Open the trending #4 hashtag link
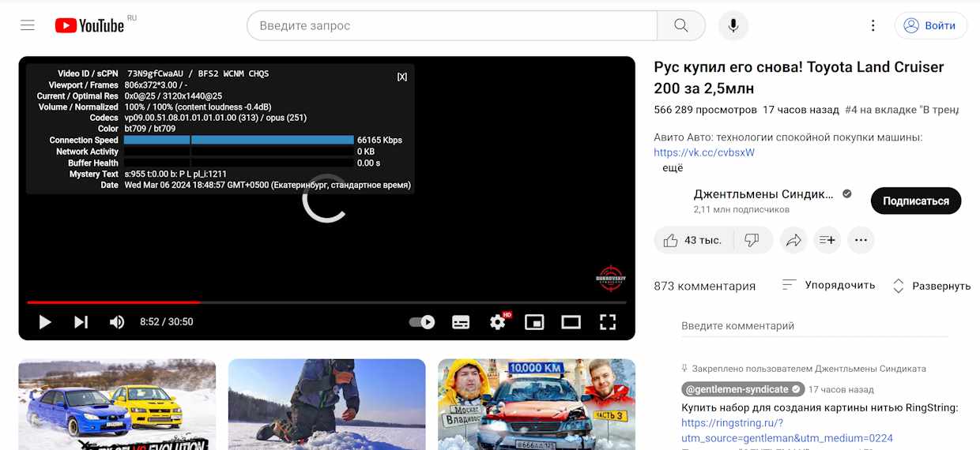This screenshot has height=450, width=980. coord(901,110)
